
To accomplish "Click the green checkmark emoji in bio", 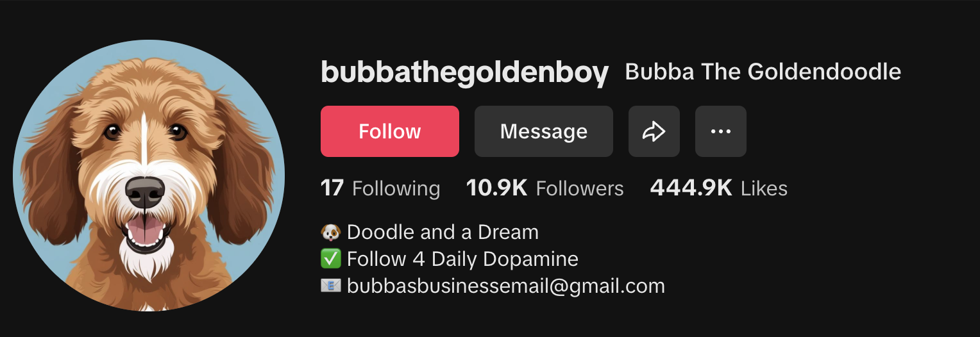I will (x=330, y=259).
